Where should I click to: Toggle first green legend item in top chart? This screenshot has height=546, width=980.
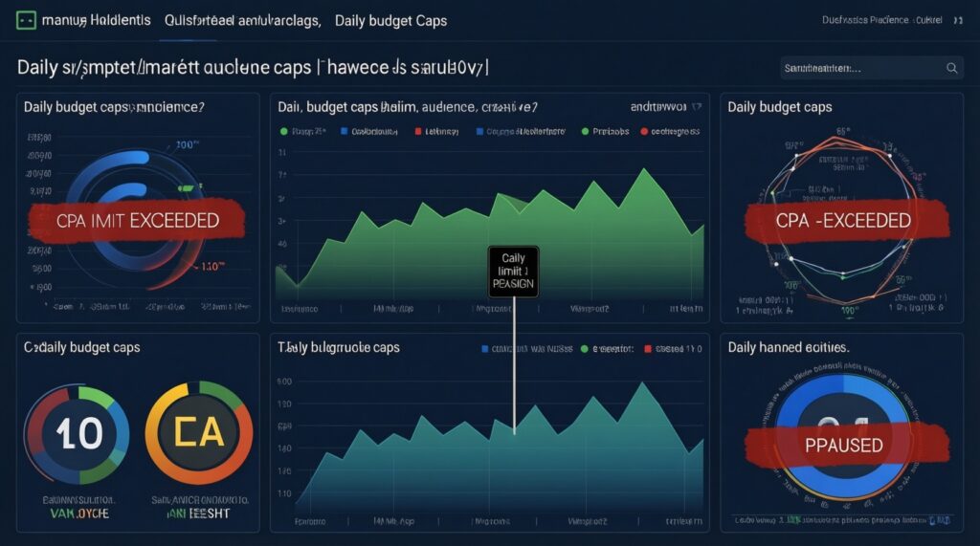(x=284, y=131)
